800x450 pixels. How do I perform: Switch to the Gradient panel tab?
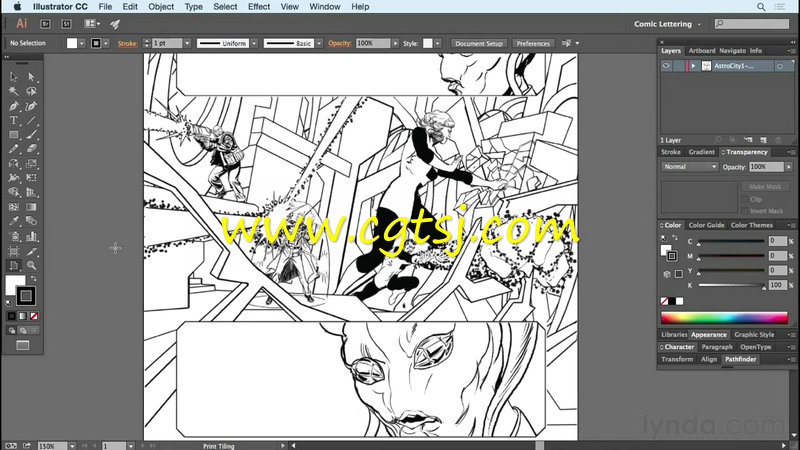702,152
